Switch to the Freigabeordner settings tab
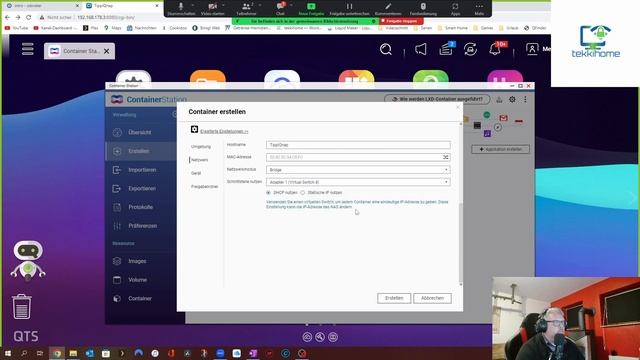The height and width of the screenshot is (360, 640). (204, 187)
